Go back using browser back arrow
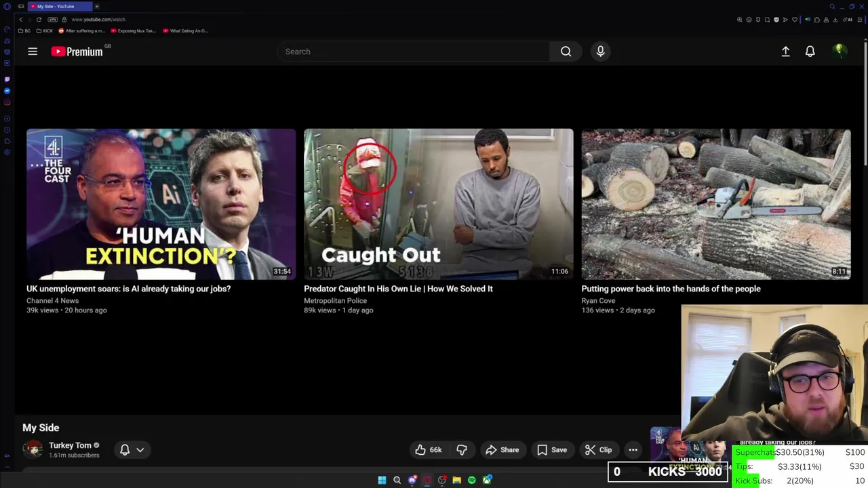 [x=21, y=20]
